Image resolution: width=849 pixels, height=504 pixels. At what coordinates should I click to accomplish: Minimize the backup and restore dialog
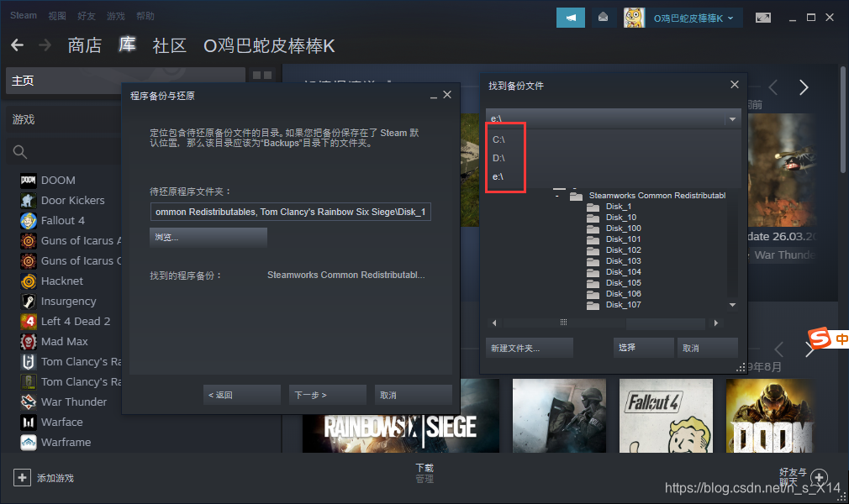point(433,96)
